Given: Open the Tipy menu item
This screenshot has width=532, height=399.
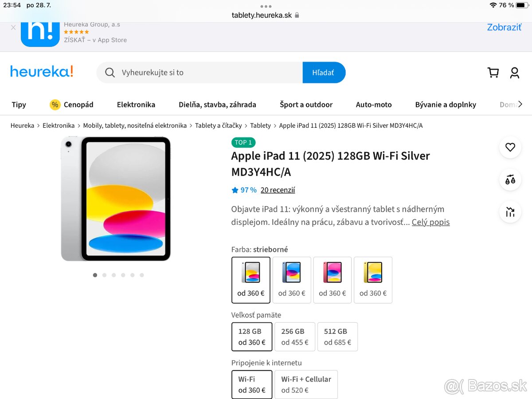Looking at the screenshot, I should 19,105.
